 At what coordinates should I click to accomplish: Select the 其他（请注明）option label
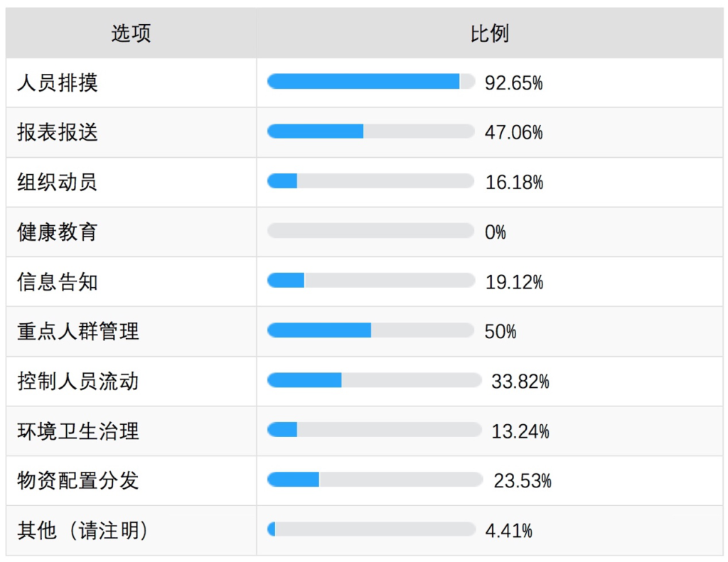click(82, 531)
